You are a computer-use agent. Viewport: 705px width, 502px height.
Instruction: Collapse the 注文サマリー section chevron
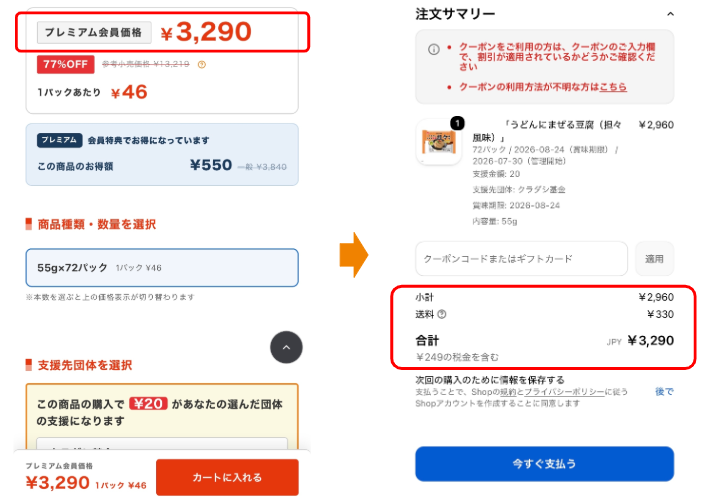670,14
